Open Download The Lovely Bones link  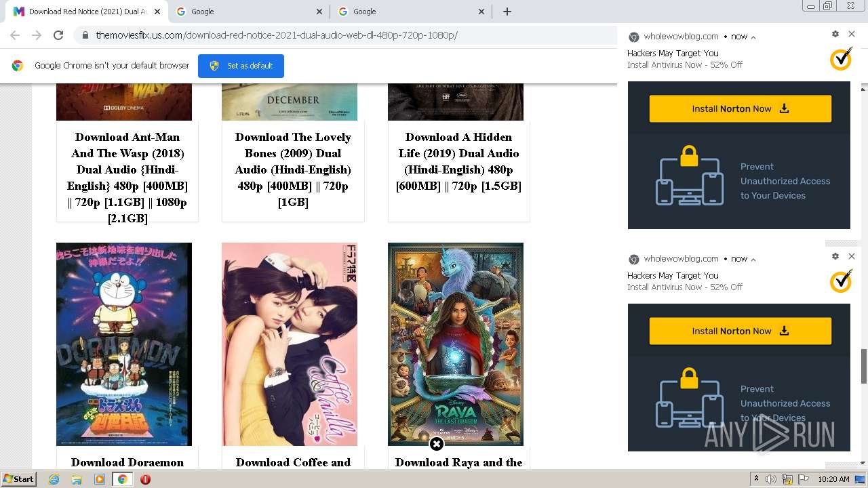293,169
